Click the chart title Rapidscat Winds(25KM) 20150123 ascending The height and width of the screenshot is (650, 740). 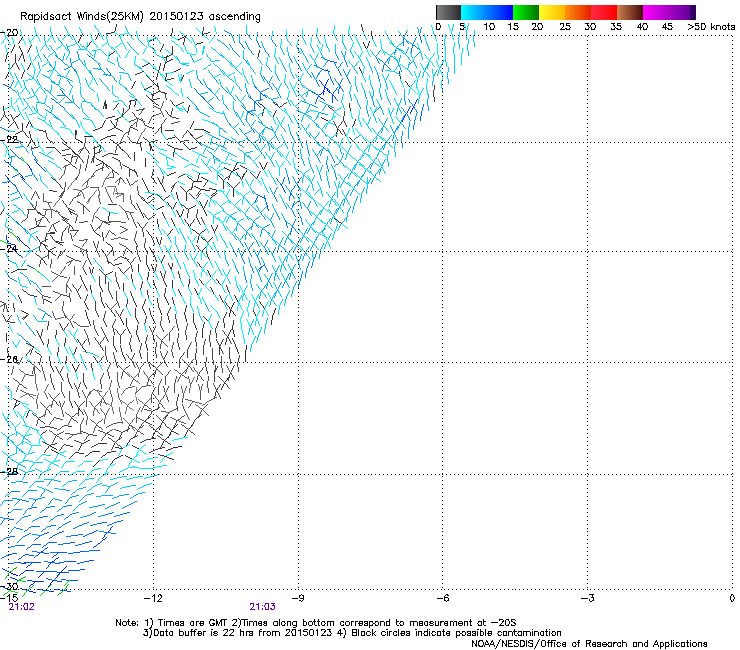tap(140, 16)
